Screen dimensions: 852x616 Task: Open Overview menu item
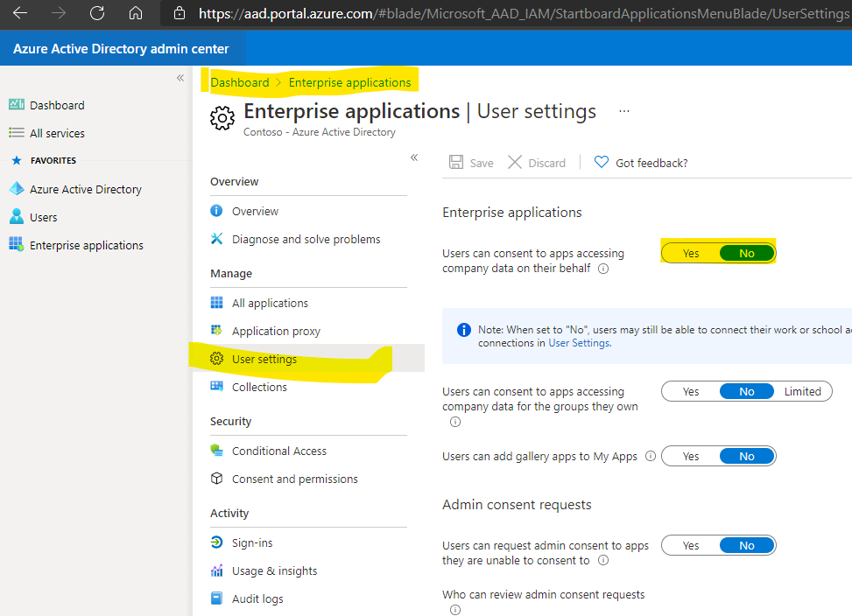coord(256,211)
